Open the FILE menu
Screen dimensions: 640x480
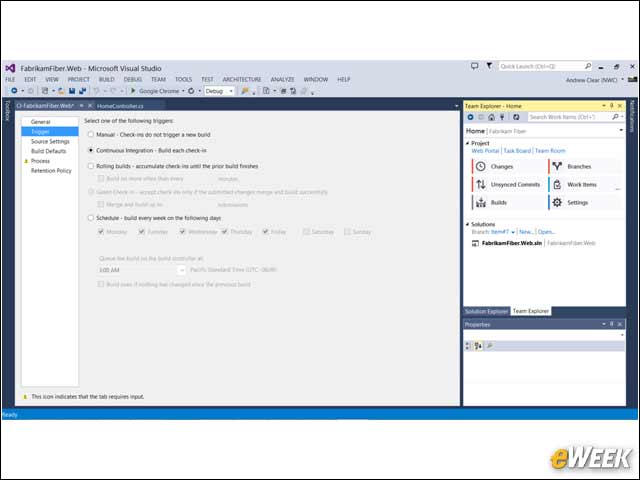(x=10, y=80)
